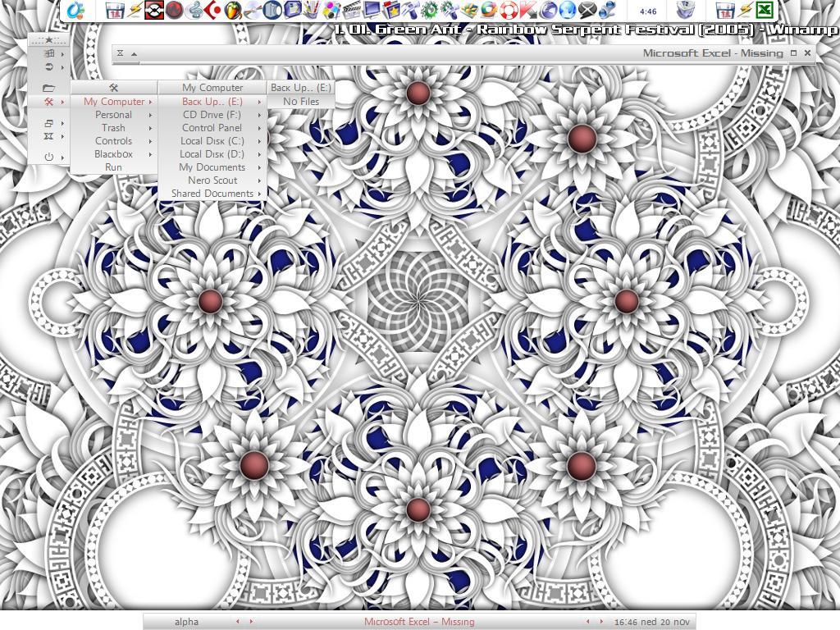The height and width of the screenshot is (630, 840).
Task: Click the Microsoft Excel - Missing title text
Action: tap(713, 53)
